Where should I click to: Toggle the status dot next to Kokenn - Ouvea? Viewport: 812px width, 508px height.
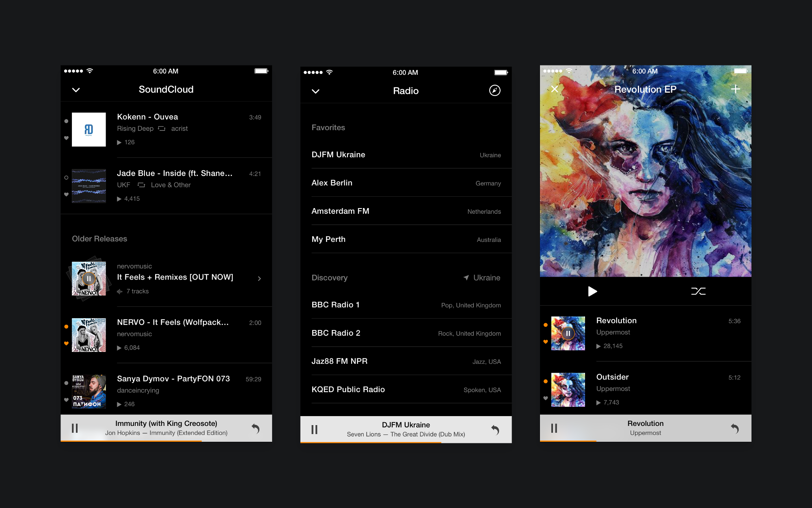pyautogui.click(x=66, y=121)
